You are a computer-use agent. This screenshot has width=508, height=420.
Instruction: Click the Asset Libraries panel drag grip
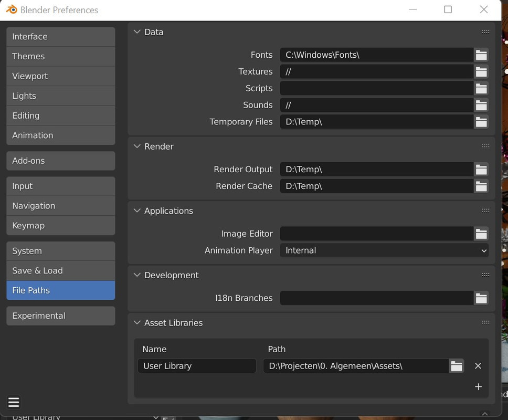(485, 322)
